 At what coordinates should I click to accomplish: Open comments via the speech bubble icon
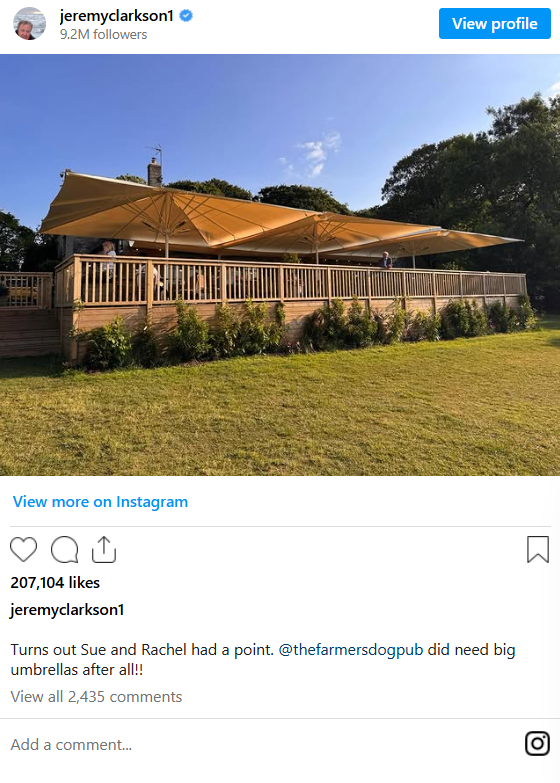[x=64, y=549]
